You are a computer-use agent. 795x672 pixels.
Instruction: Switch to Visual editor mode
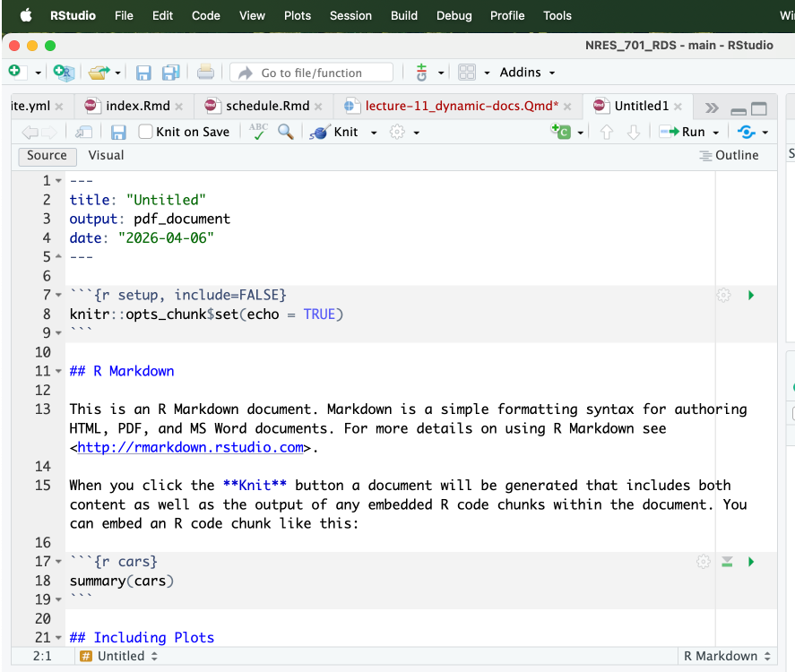(x=106, y=155)
